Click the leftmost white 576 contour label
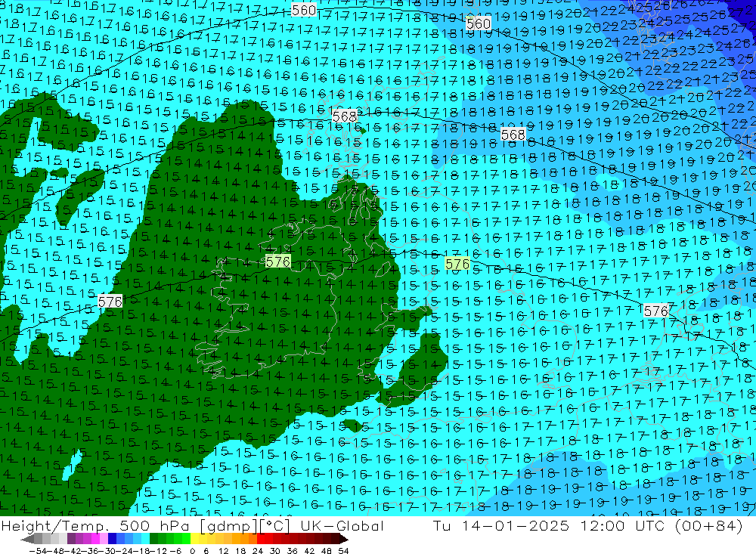Image resolution: width=756 pixels, height=554 pixels. tap(110, 302)
